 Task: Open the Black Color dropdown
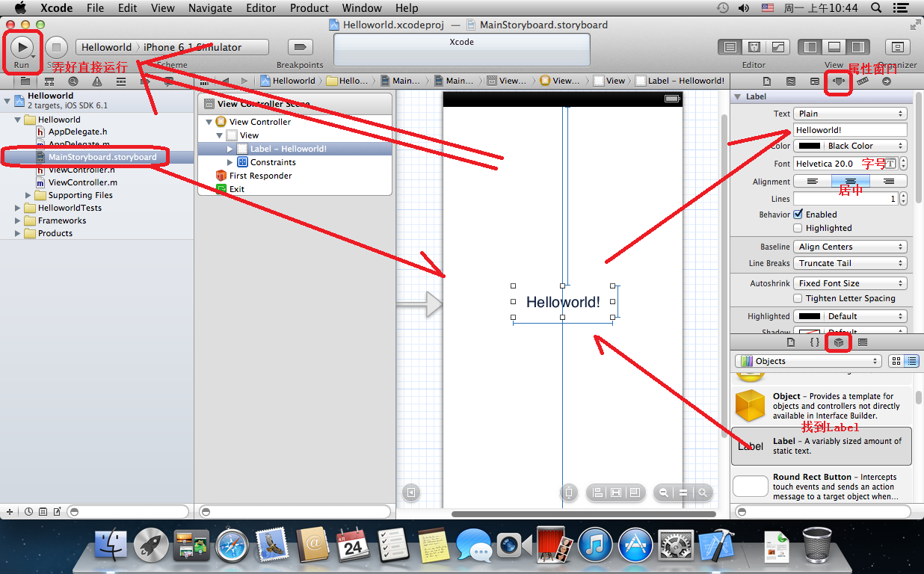(x=850, y=146)
